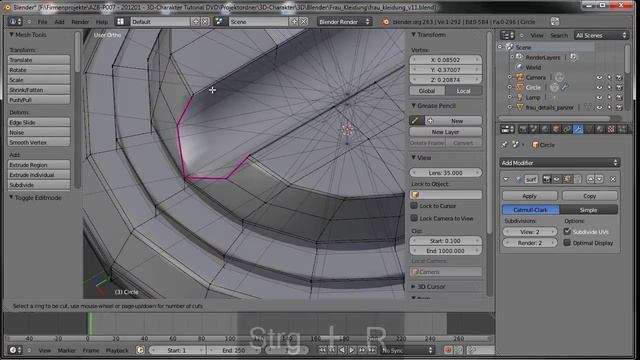Add a new scene with plus icon

(294, 22)
